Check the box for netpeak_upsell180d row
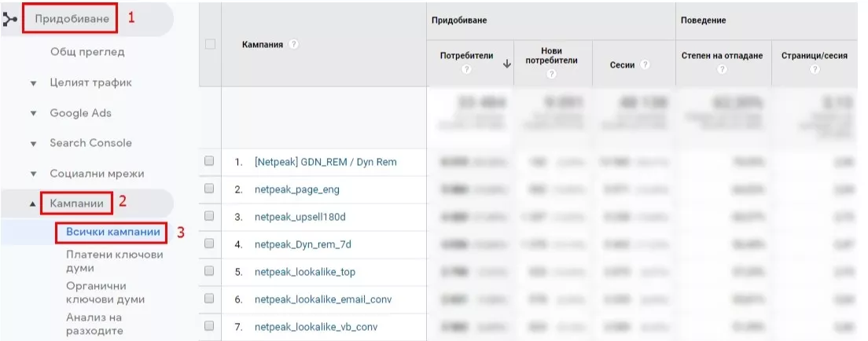The height and width of the screenshot is (341, 868). pyautogui.click(x=209, y=216)
